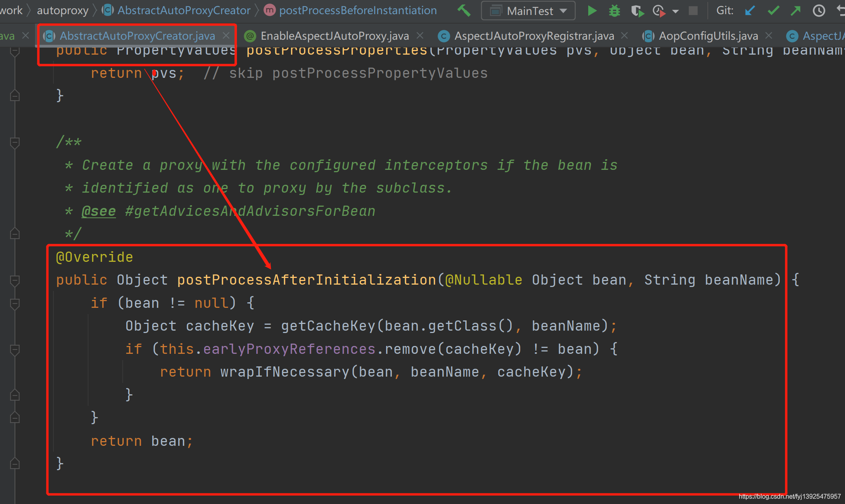Collapse postProcessAfterInitialization method fold marker
This screenshot has width=845, height=504.
click(x=15, y=280)
